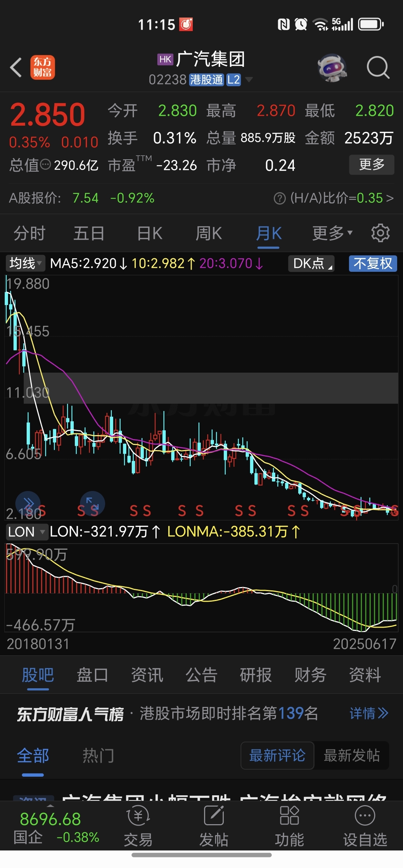This screenshot has height=868, width=403.
Task: Switch to the 五日 chart tab
Action: click(89, 233)
